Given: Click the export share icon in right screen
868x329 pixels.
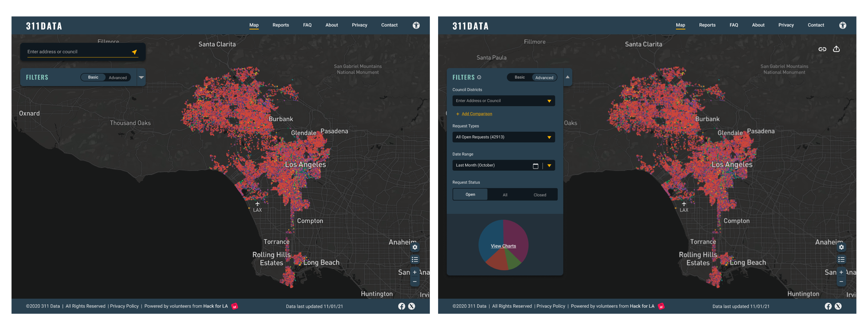Looking at the screenshot, I should coord(836,49).
